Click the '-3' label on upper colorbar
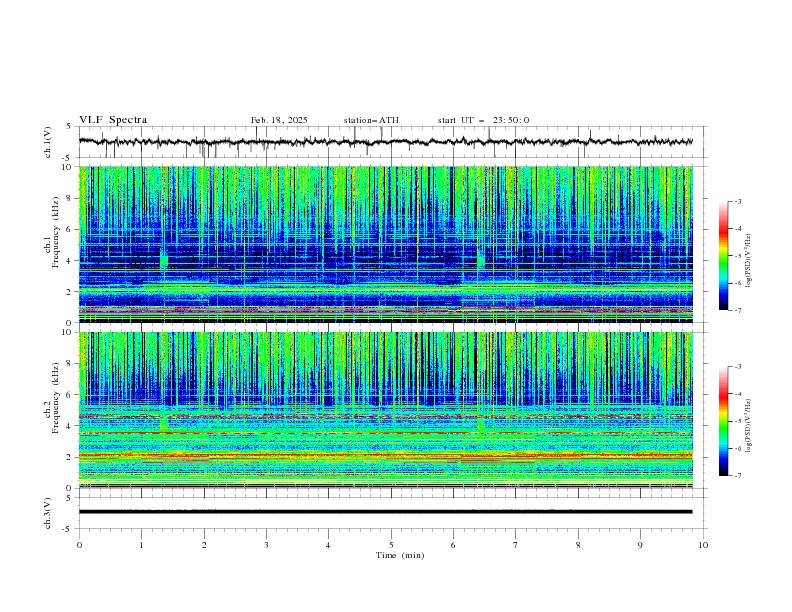 click(737, 201)
